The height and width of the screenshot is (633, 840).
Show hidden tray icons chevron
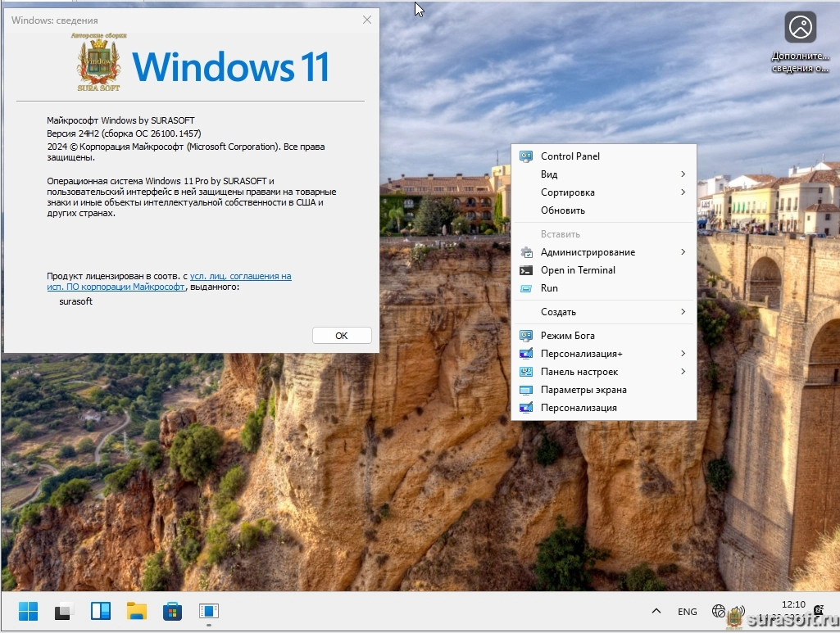click(656, 611)
